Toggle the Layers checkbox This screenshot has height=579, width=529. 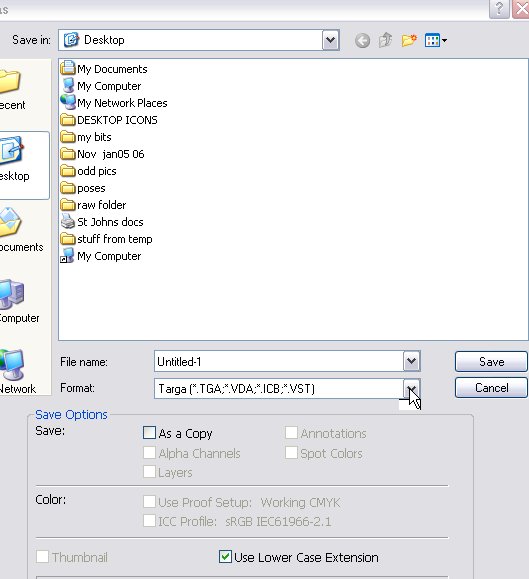coord(150,472)
